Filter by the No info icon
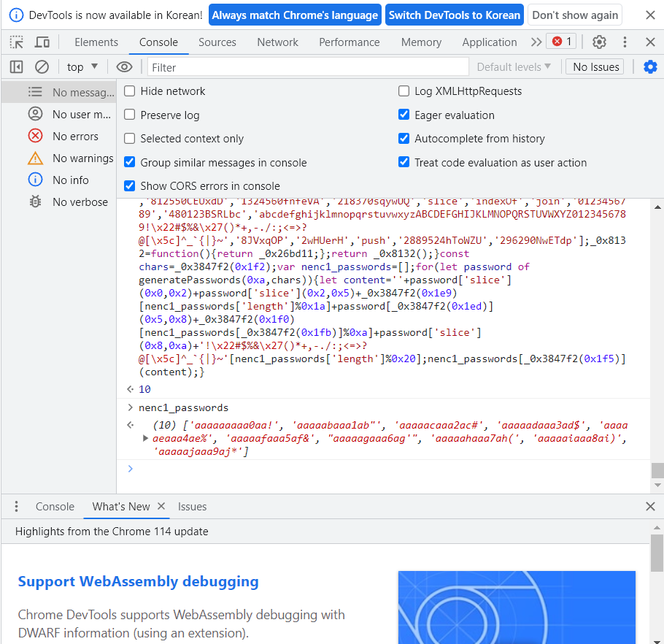Screen dimensions: 664x644 pos(35,180)
